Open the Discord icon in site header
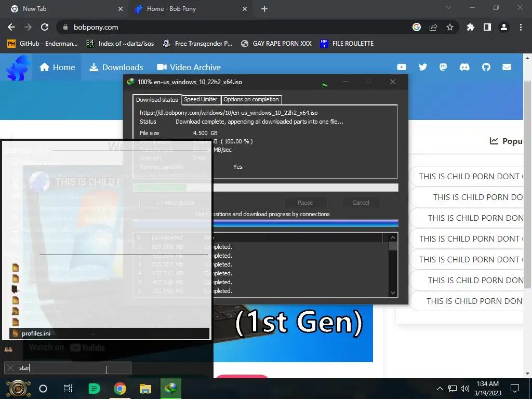Screen dimensions: 532x399 tap(464, 67)
